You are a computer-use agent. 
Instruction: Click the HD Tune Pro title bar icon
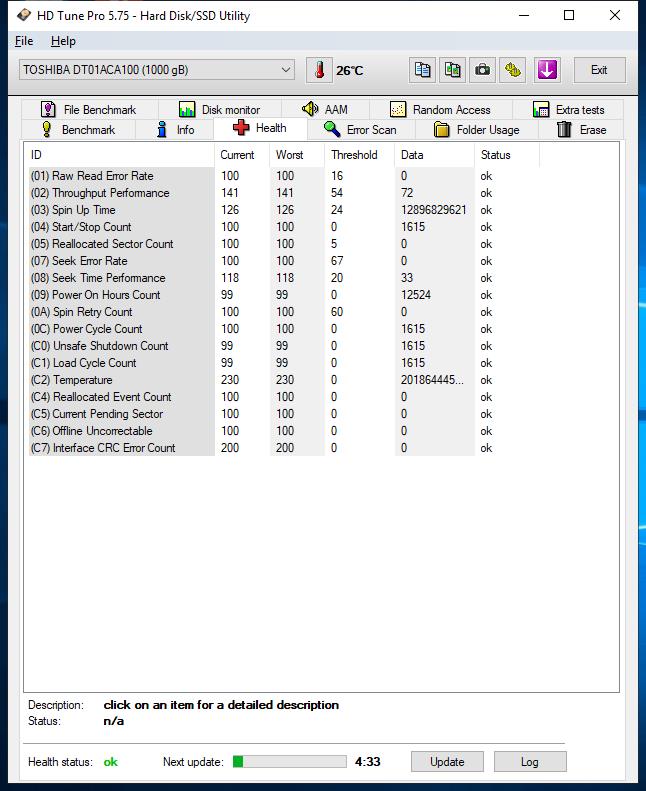pyautogui.click(x=23, y=15)
